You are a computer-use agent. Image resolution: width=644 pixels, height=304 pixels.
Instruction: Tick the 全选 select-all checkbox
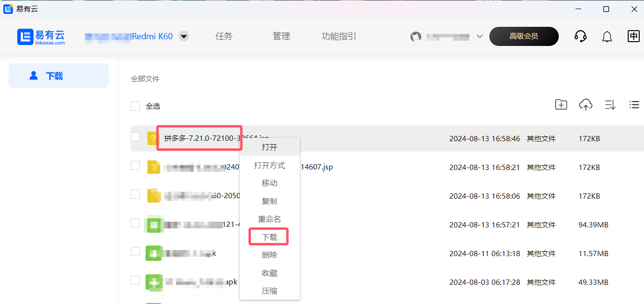click(x=136, y=106)
